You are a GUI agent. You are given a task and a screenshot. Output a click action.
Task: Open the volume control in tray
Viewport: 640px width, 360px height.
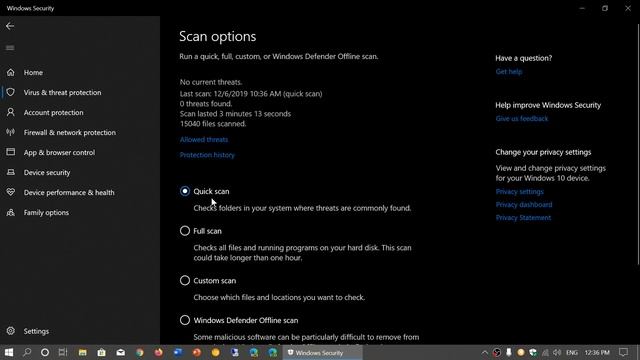(x=557, y=352)
